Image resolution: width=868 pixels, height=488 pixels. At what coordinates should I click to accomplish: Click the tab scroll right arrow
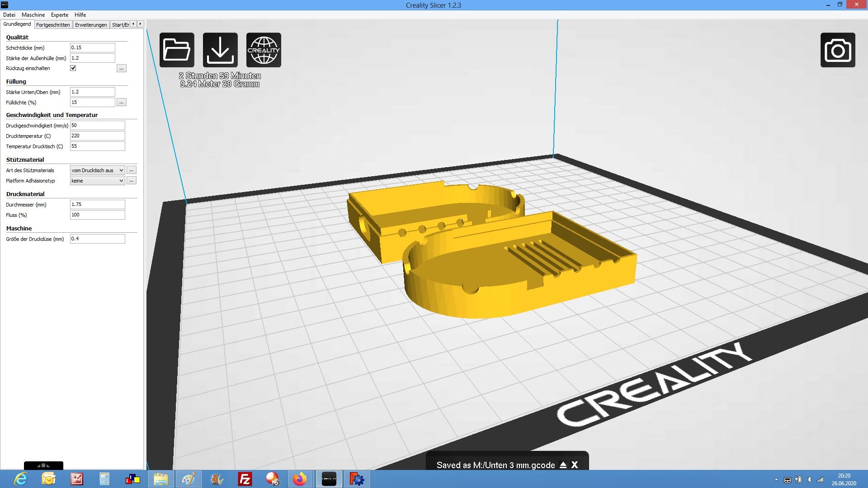point(141,24)
